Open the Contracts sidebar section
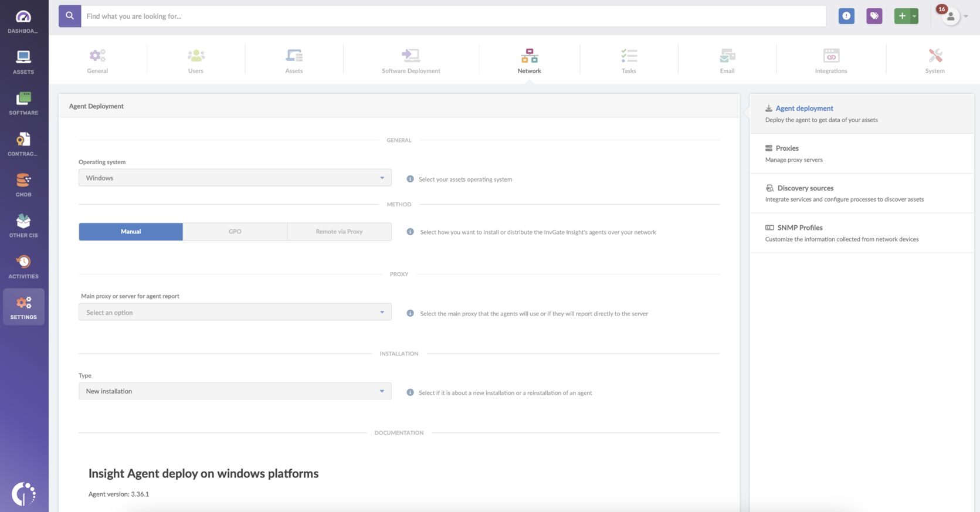This screenshot has width=980, height=512. tap(23, 144)
